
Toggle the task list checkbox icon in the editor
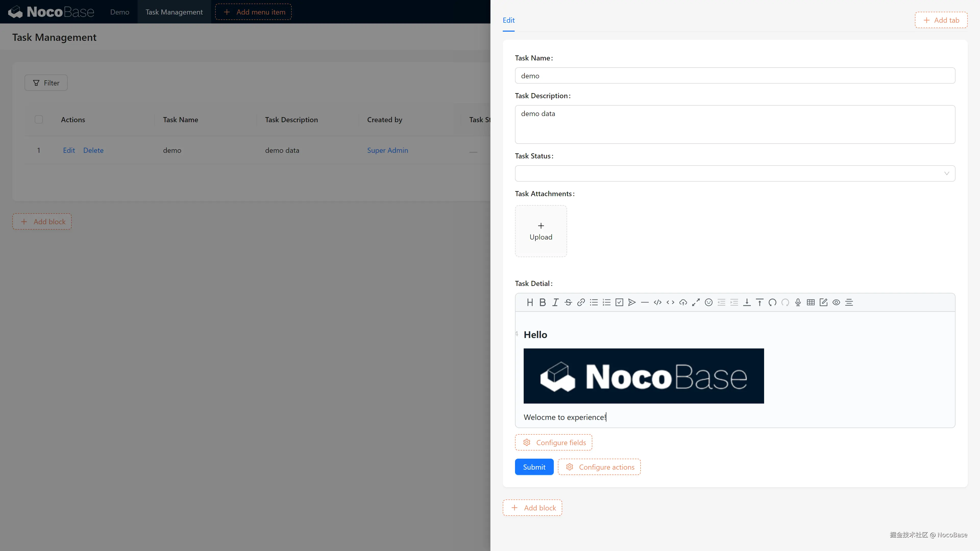[x=619, y=302]
